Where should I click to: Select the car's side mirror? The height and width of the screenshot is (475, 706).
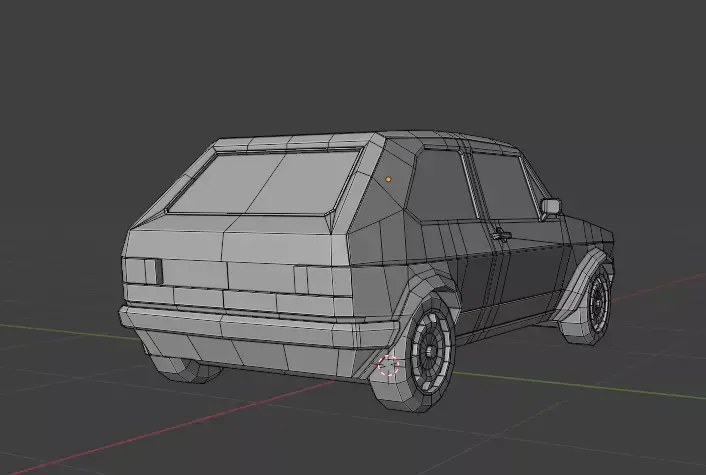click(551, 207)
